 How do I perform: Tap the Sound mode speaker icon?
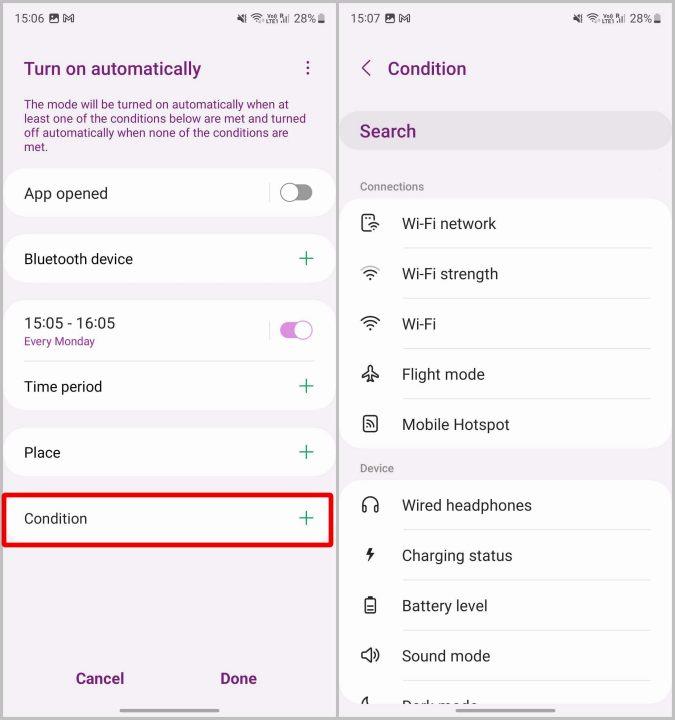pos(370,655)
